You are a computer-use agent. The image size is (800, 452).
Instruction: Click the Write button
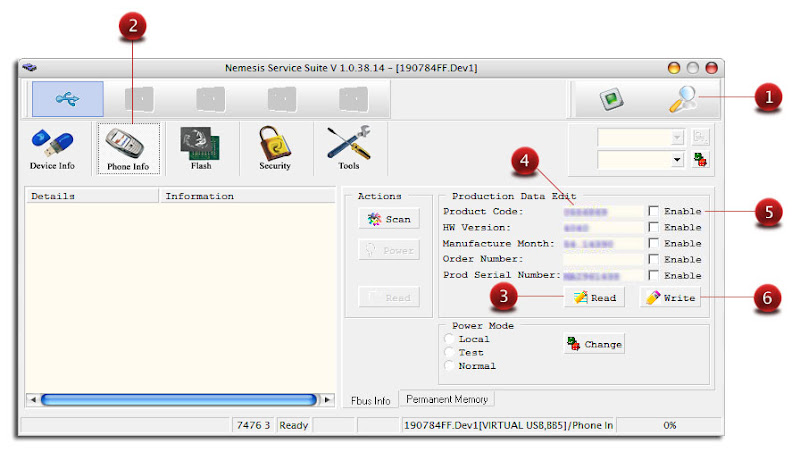pyautogui.click(x=670, y=297)
